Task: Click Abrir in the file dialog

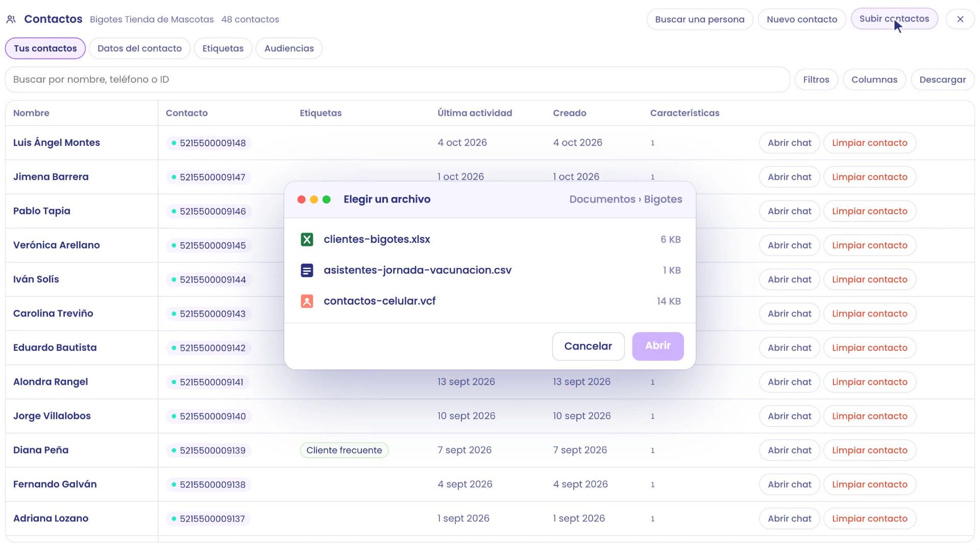Action: (x=658, y=346)
